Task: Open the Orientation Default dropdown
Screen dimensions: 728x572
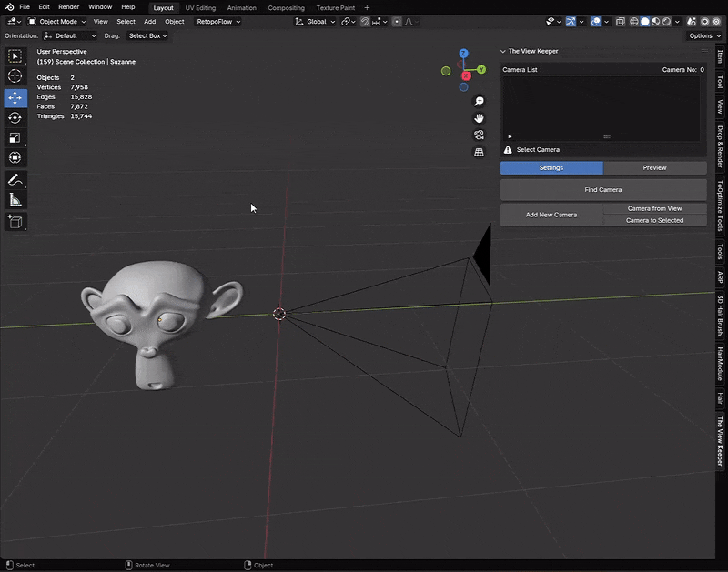Action: pyautogui.click(x=70, y=35)
